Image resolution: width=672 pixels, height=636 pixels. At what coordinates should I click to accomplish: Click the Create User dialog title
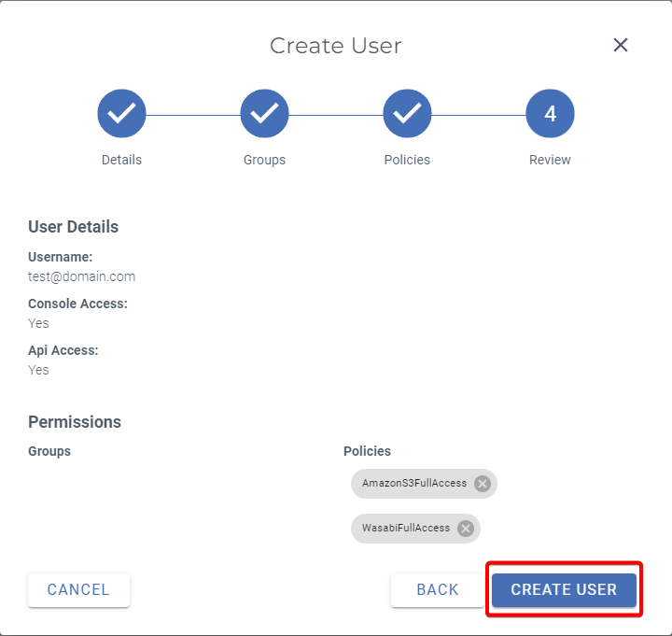click(x=335, y=46)
